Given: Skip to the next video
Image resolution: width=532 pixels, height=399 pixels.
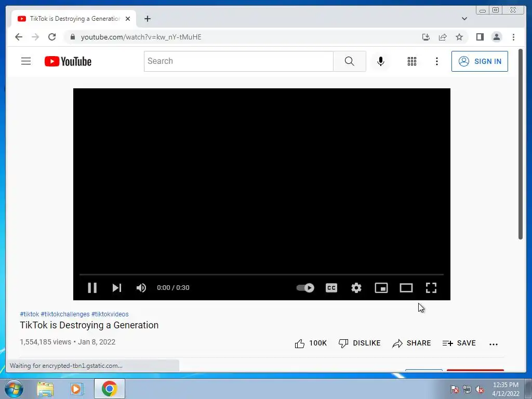Looking at the screenshot, I should click(x=117, y=288).
